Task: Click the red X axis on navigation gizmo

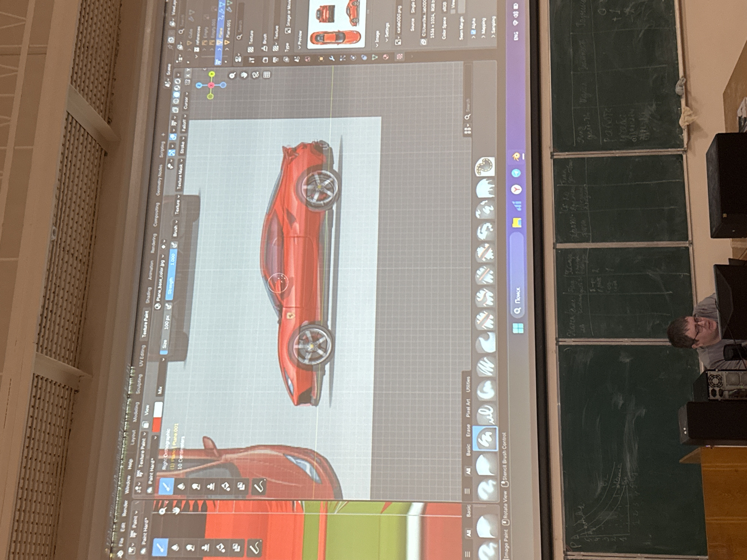Action: click(211, 85)
